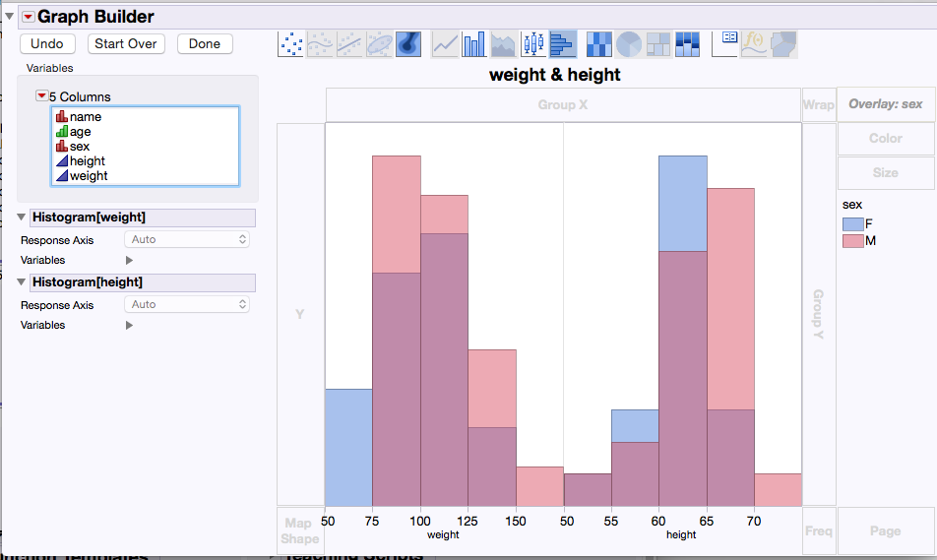This screenshot has height=560, width=937.
Task: Select the Smoother element icon
Action: 320,44
